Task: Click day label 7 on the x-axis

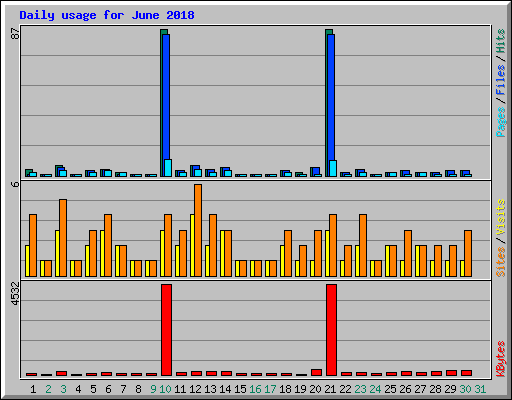Action: click(x=123, y=389)
